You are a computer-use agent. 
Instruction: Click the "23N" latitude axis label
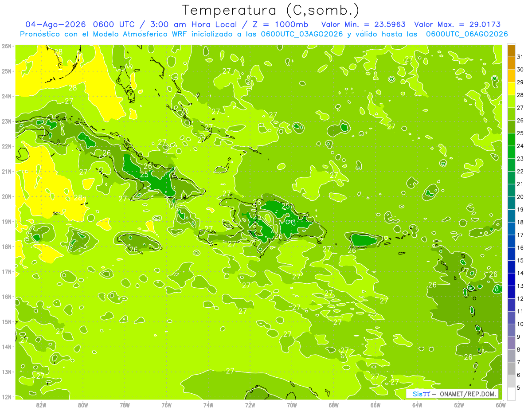point(7,121)
